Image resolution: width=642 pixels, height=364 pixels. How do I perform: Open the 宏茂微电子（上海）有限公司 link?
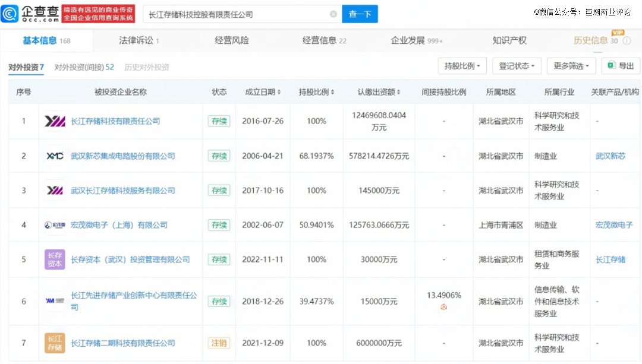[x=119, y=225]
